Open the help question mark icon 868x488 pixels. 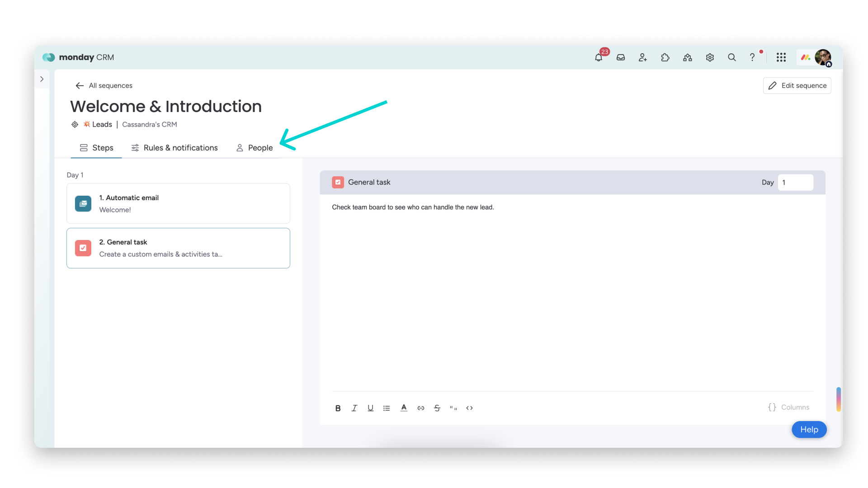click(752, 57)
